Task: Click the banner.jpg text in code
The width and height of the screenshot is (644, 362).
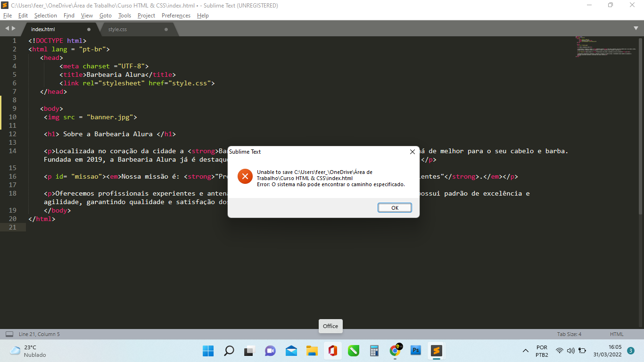Action: [109, 117]
